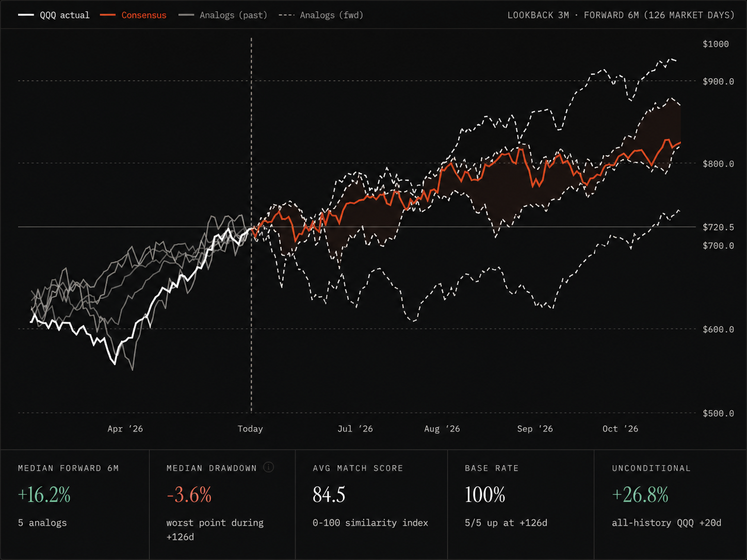The width and height of the screenshot is (747, 560).
Task: Click the 0-100 similarity index caption
Action: point(370,523)
